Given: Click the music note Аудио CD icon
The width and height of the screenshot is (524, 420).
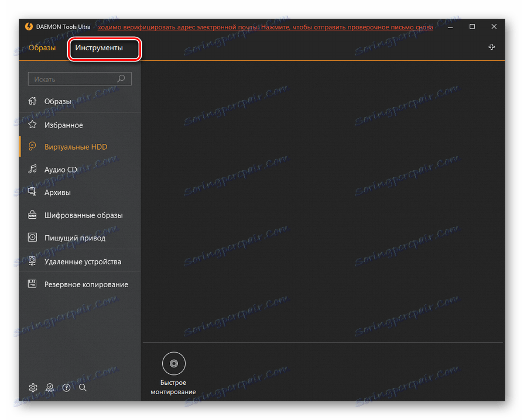Looking at the screenshot, I should 32,169.
